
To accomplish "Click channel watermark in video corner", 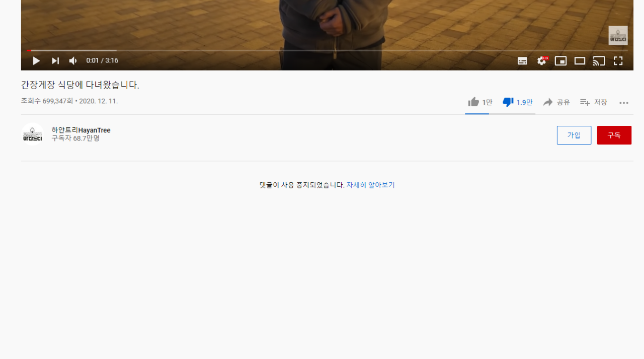I will (618, 35).
